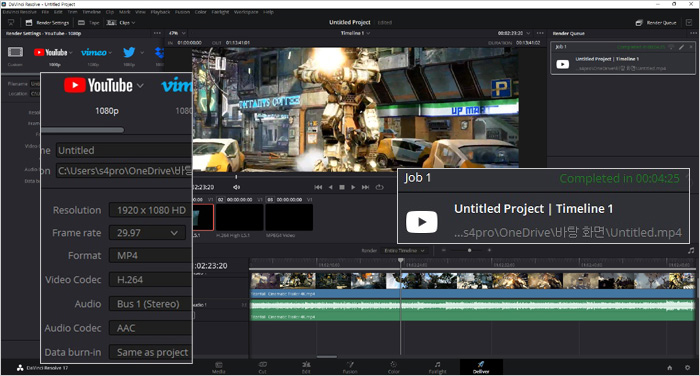Select the Vimeo render preset

[x=94, y=52]
